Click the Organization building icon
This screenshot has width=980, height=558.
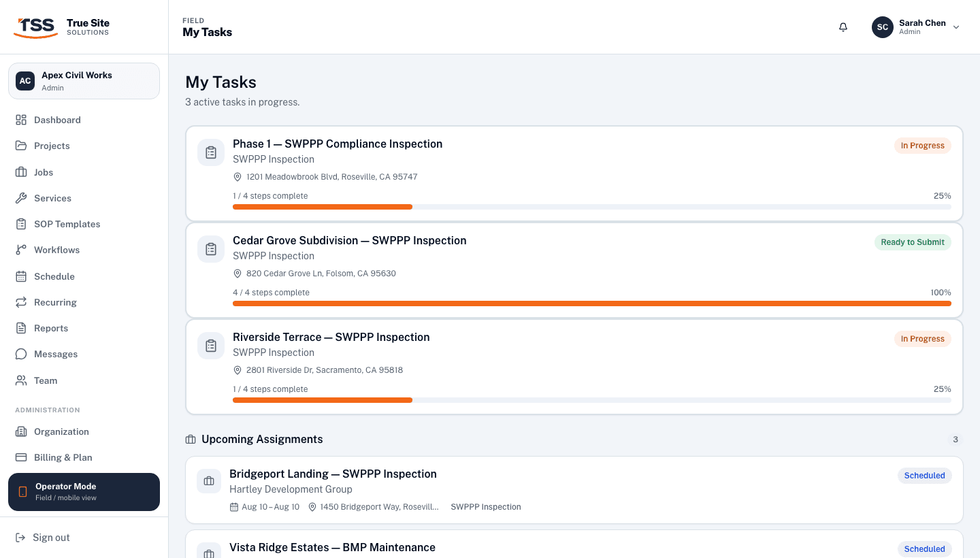pyautogui.click(x=21, y=431)
